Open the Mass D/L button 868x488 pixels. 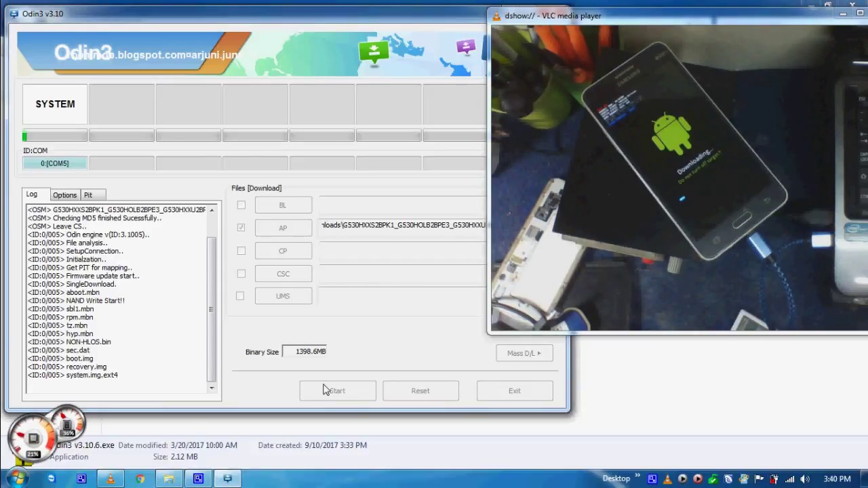click(x=524, y=353)
